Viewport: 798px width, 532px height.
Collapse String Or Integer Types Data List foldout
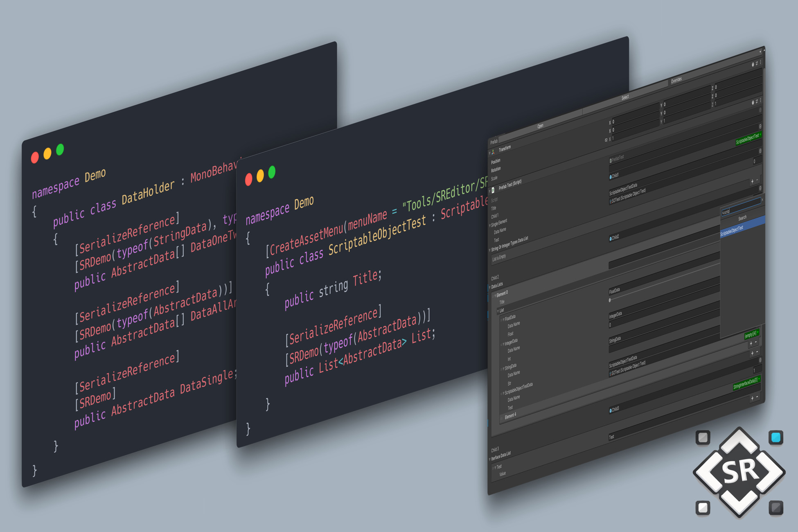(x=489, y=250)
